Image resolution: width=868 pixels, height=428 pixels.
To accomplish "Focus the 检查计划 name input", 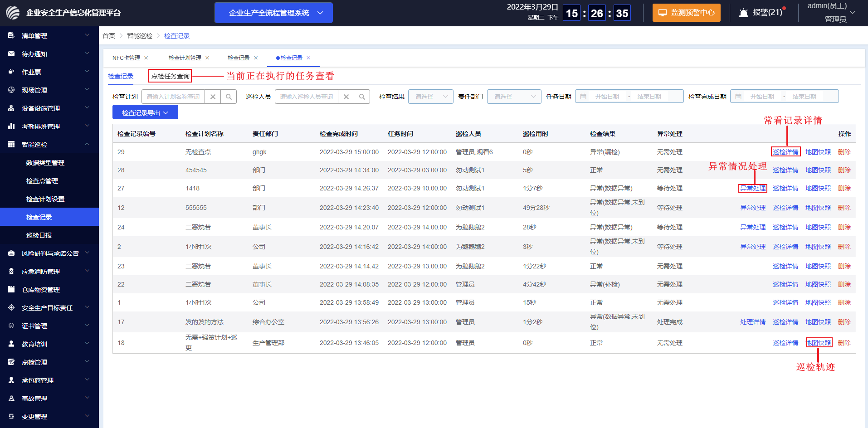I will pos(173,97).
